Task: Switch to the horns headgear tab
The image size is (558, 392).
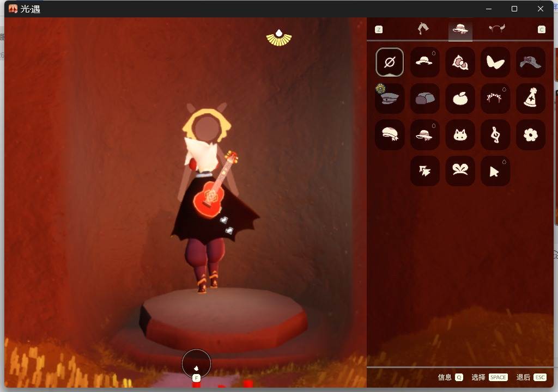Action: pos(497,29)
